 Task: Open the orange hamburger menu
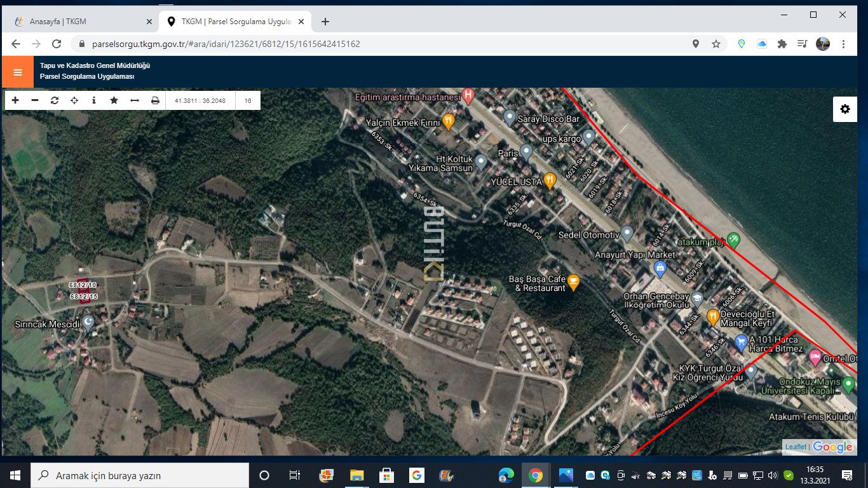tap(18, 72)
